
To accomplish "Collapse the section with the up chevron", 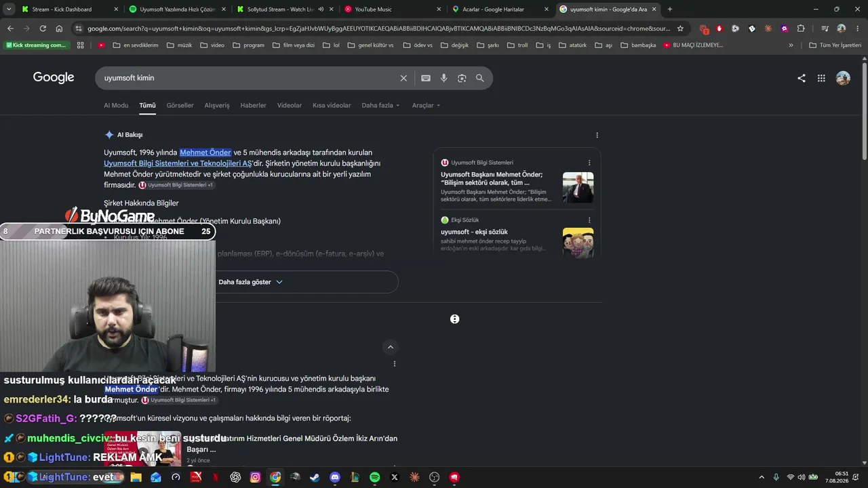I will pos(391,347).
